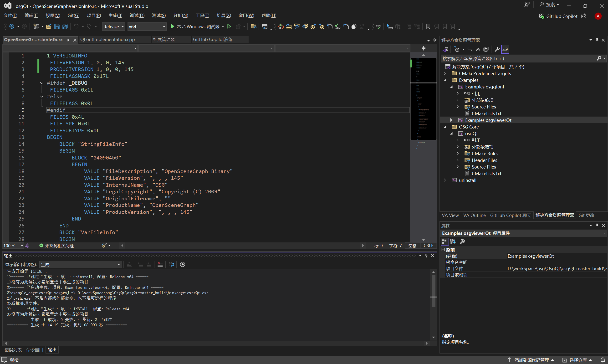Switch views icon in Solution Explorer toolbar
Viewport: 608px width, 364px height.
pos(446,49)
